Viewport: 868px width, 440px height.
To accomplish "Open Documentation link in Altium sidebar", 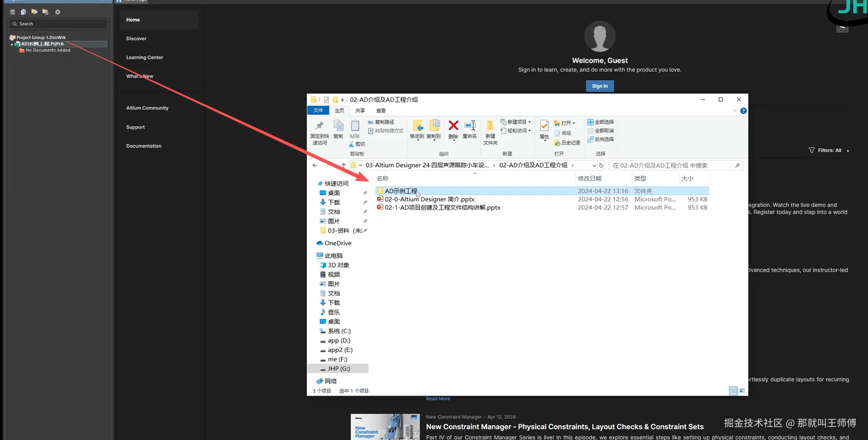I will pos(144,146).
